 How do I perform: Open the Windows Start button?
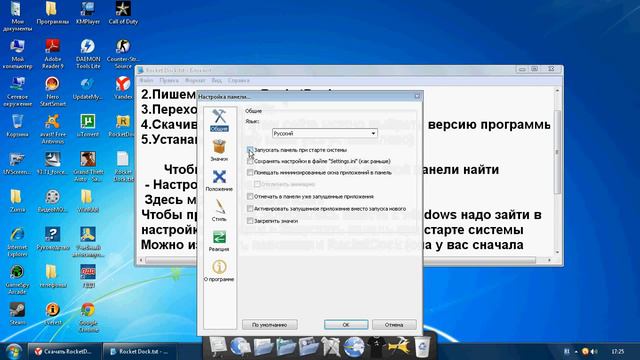point(13,351)
